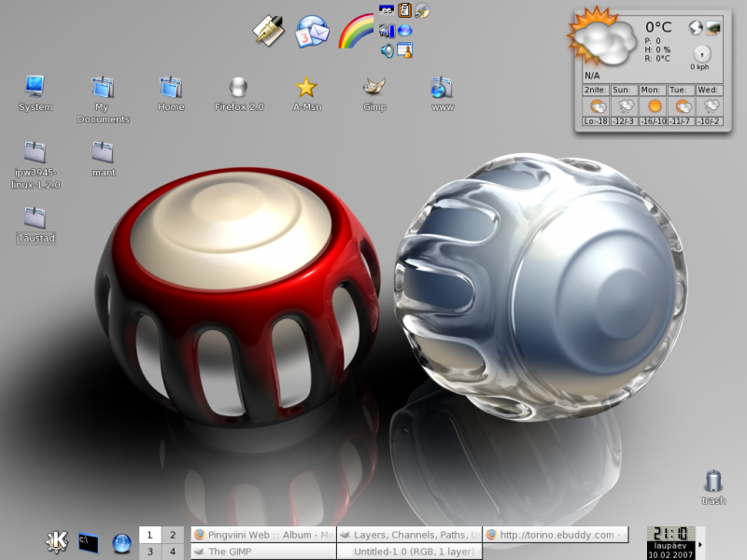This screenshot has height=560, width=747.
Task: Click the Mon forecast header
Action: tap(651, 90)
